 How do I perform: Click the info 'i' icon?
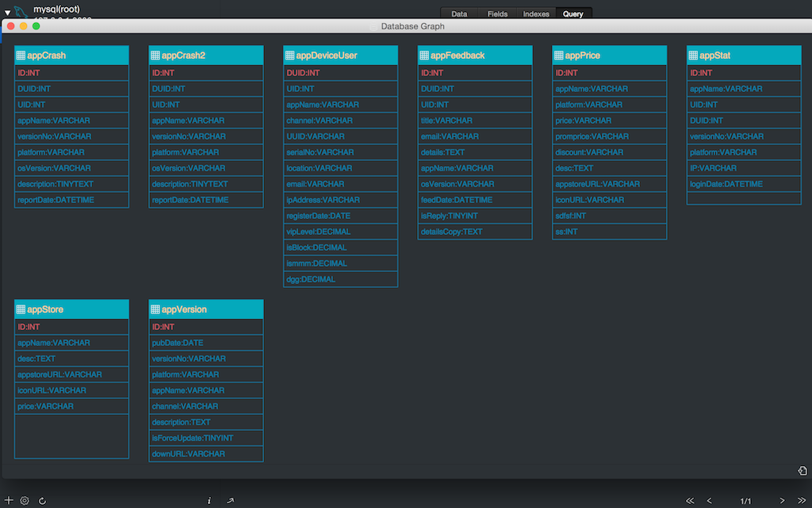point(209,501)
